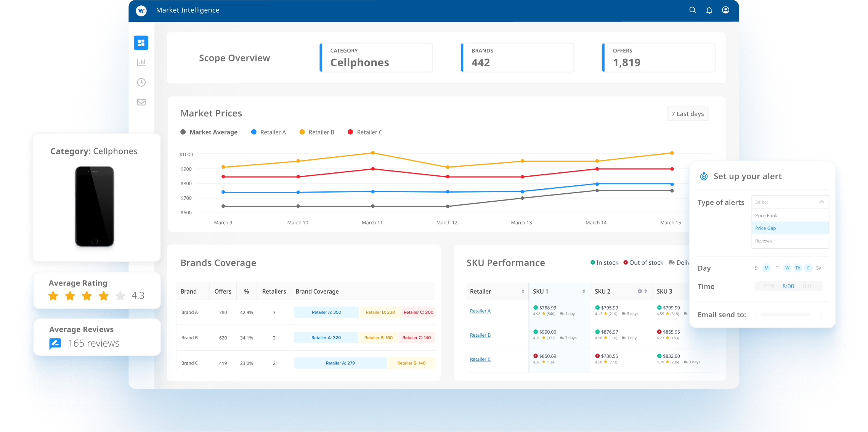Image resolution: width=868 pixels, height=432 pixels.
Task: Choose Reviews alert type
Action: click(x=790, y=241)
